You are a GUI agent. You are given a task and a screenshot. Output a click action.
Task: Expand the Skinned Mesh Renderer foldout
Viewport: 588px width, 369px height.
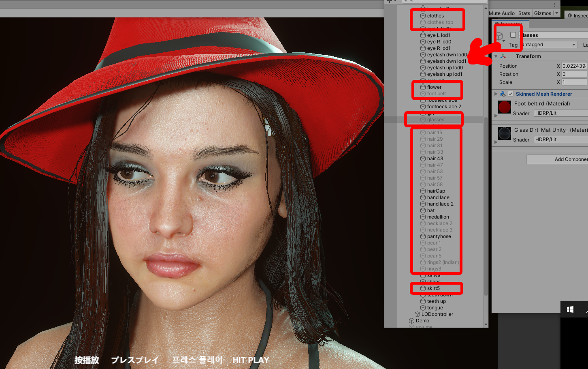tap(496, 94)
